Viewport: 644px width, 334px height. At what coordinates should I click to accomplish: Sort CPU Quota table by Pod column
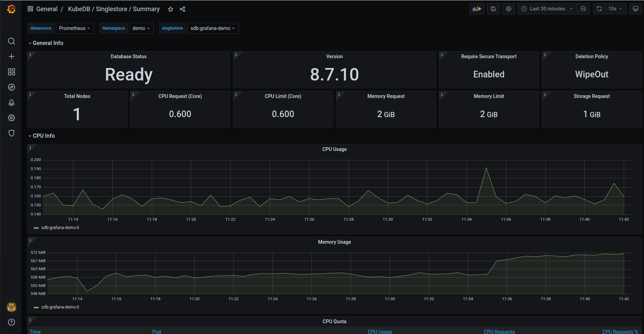[157, 332]
